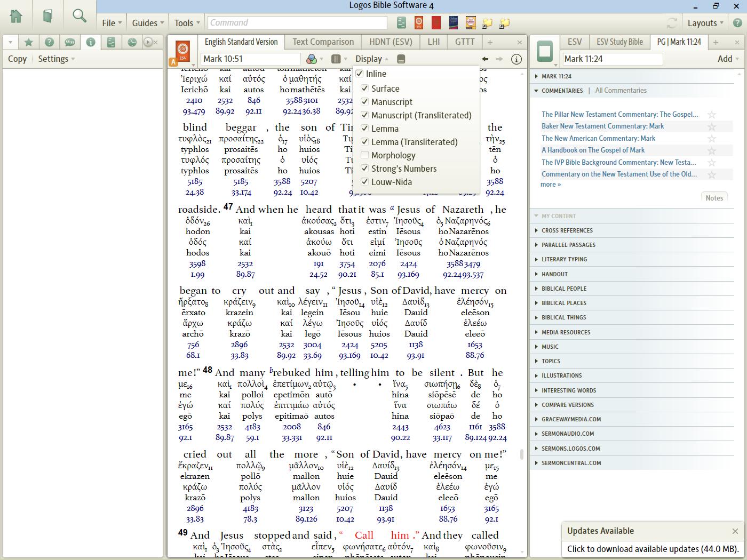The height and width of the screenshot is (560, 747).
Task: Toggle Manuscript (Transliterated) checkbox
Action: 365,115
